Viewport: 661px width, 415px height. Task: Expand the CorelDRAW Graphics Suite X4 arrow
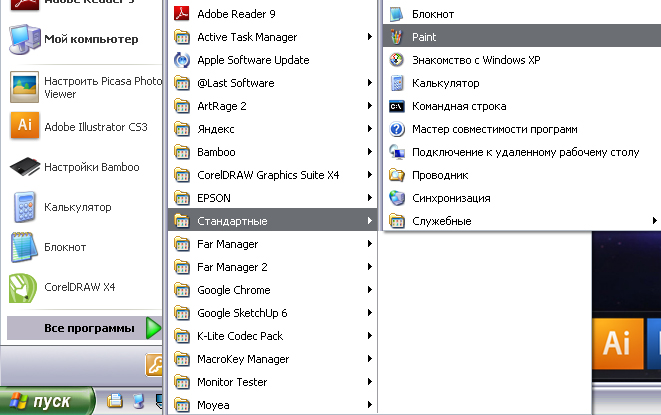(370, 175)
